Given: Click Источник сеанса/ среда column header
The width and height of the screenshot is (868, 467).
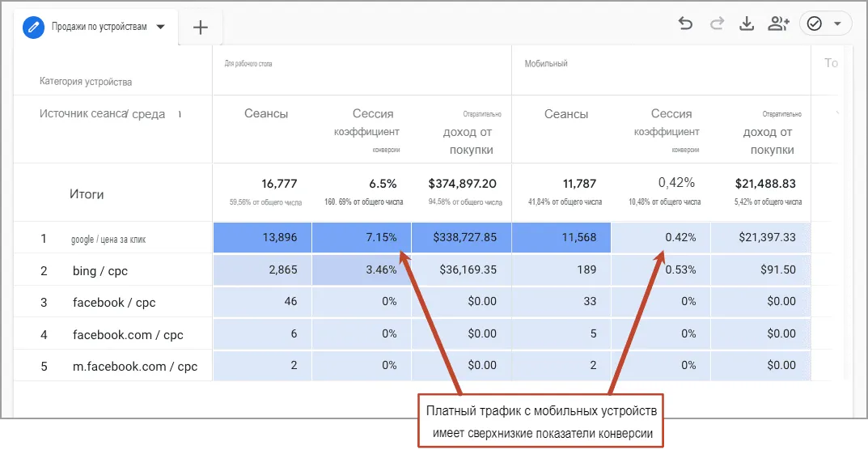Looking at the screenshot, I should pyautogui.click(x=103, y=113).
